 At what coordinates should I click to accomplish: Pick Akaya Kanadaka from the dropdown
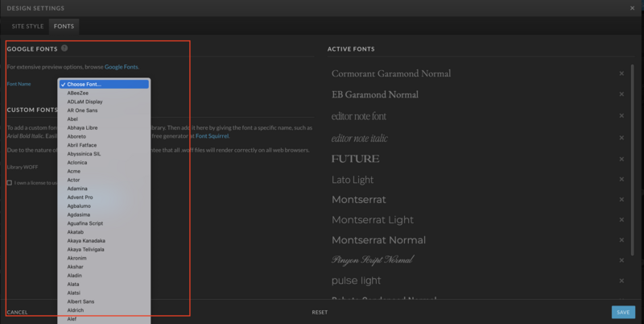point(104,240)
